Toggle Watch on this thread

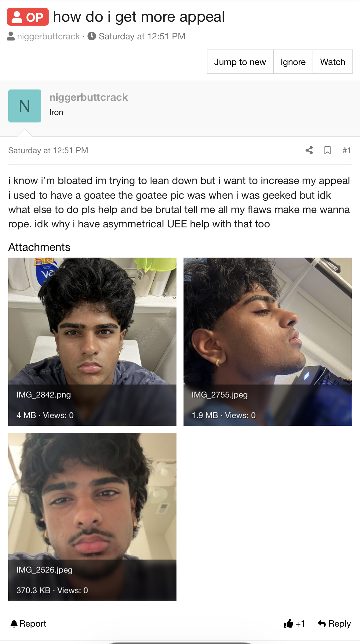(x=333, y=62)
